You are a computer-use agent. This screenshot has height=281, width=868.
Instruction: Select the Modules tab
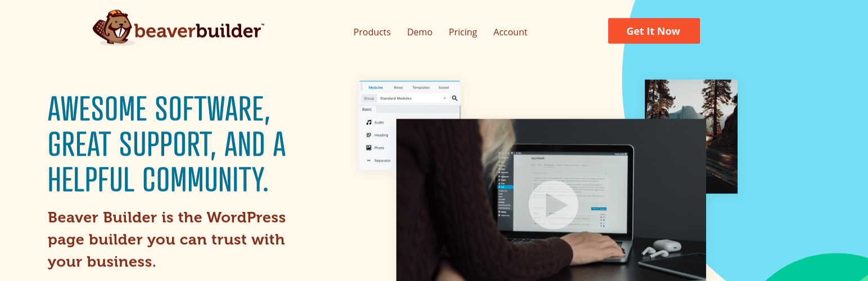coord(376,88)
